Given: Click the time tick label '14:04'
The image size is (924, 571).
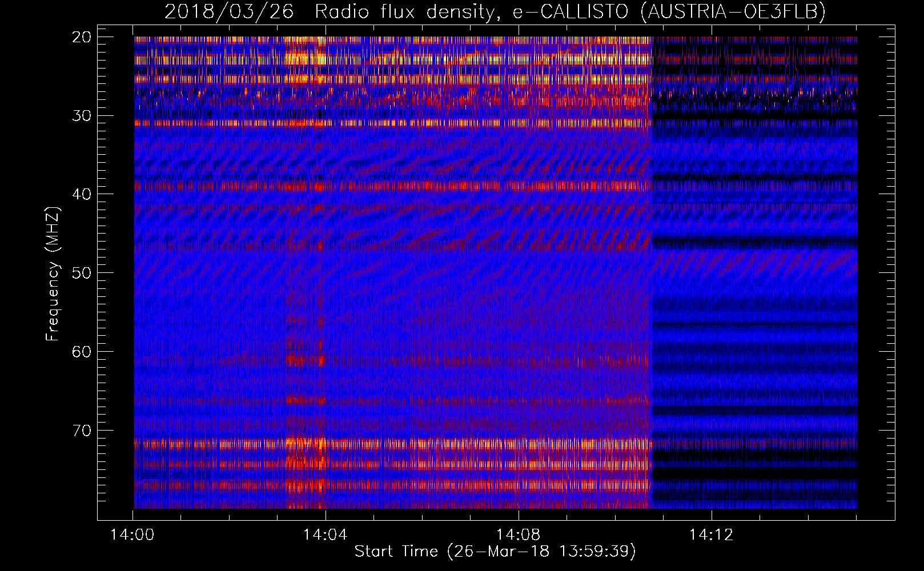Looking at the screenshot, I should (x=325, y=535).
